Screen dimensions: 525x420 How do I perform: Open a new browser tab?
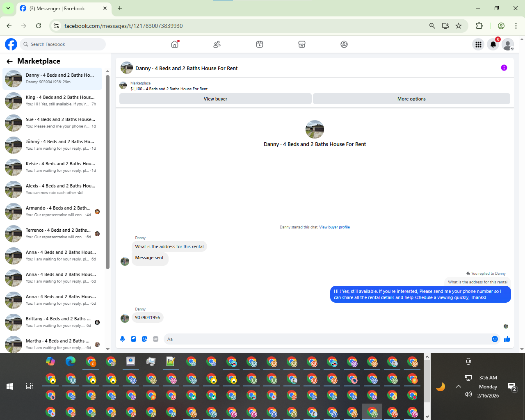pyautogui.click(x=120, y=8)
